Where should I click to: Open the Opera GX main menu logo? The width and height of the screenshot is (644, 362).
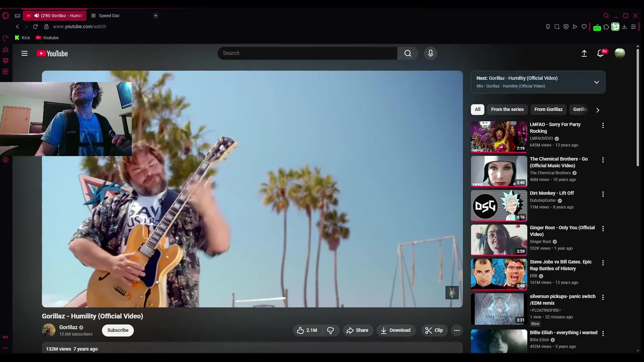coord(6,16)
